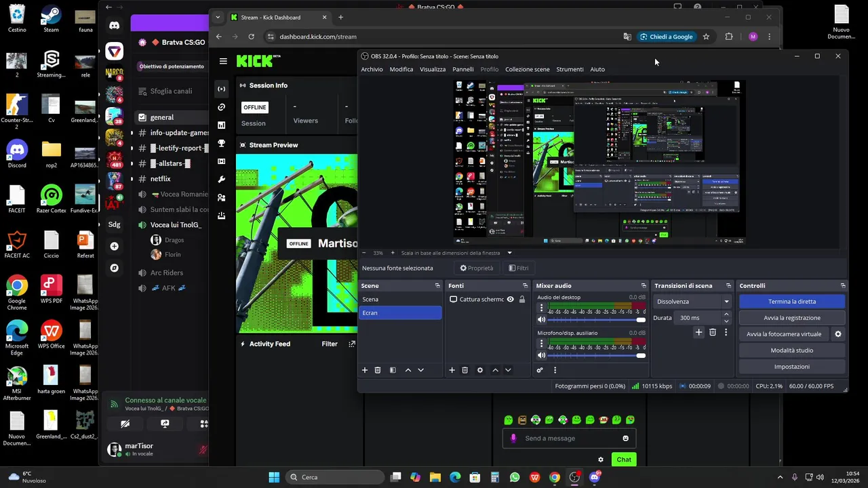
Task: Open Kick sidebar analytics chart icon
Action: (221, 125)
